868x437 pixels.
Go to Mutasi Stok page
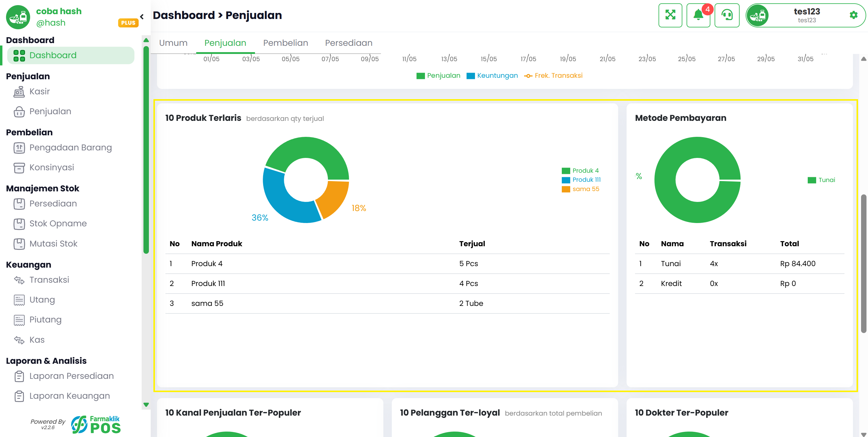point(53,244)
